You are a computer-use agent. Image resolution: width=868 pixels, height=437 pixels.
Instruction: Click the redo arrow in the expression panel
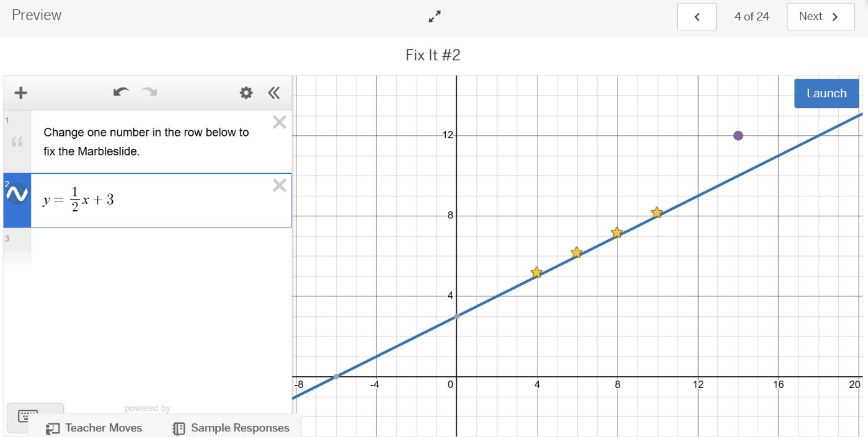[x=149, y=93]
